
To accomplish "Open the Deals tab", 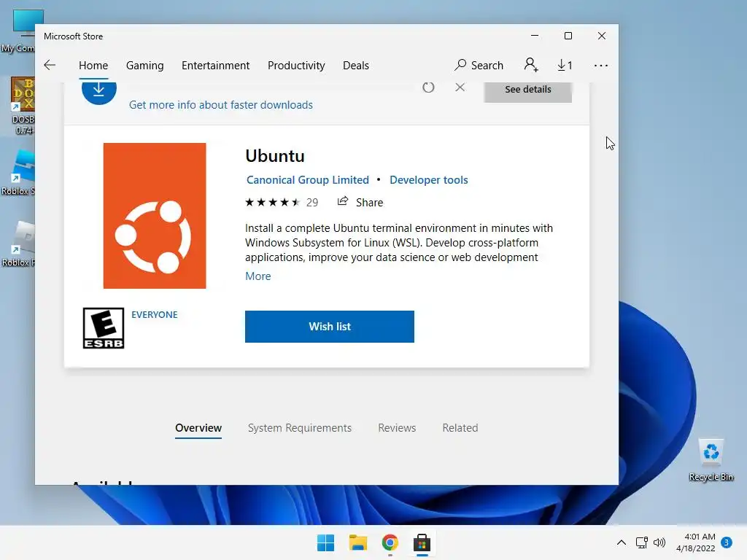I will click(356, 65).
